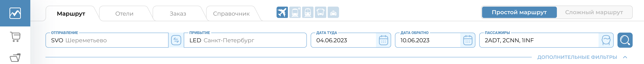
Task: Open the Дата обратно calendar picker
Action: (467, 40)
